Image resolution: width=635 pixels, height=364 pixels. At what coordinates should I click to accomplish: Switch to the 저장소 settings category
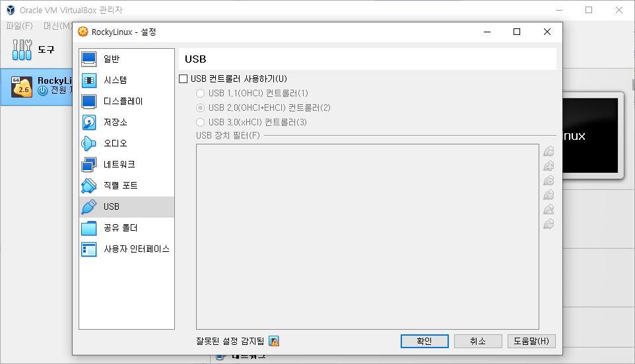click(127, 122)
